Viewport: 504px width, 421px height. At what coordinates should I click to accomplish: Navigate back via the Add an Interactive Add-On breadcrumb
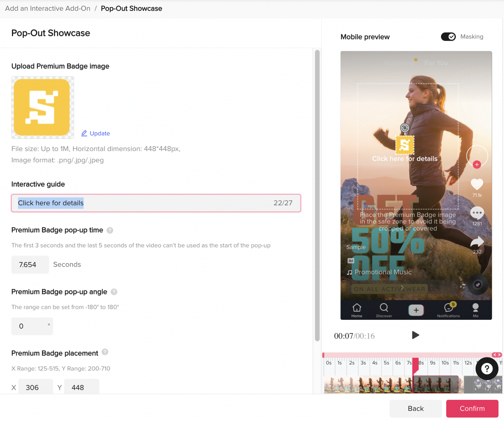click(47, 8)
